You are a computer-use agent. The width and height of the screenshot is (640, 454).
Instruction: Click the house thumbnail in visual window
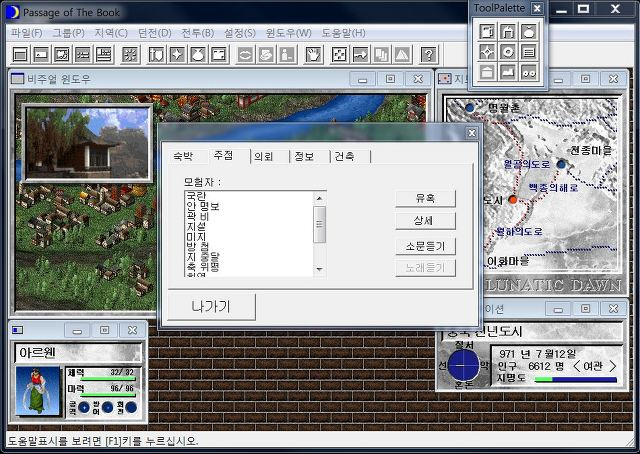coord(87,143)
